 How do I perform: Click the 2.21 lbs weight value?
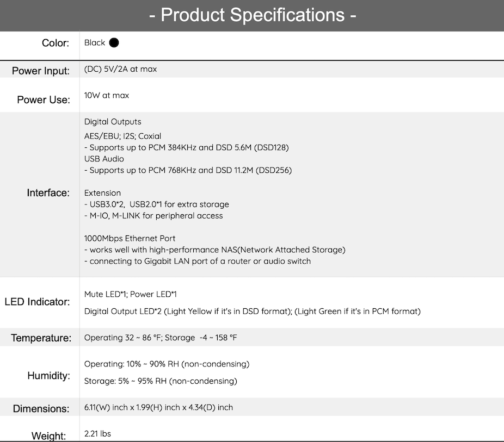tap(98, 434)
